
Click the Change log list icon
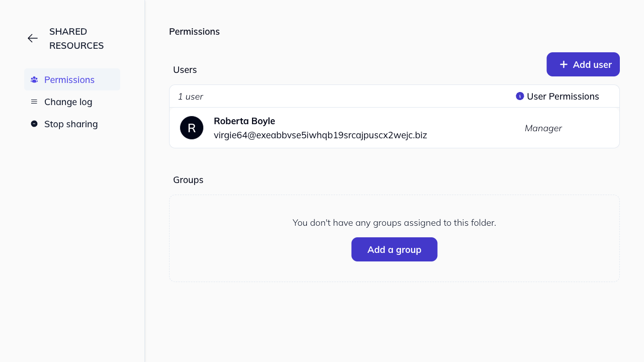coord(34,102)
